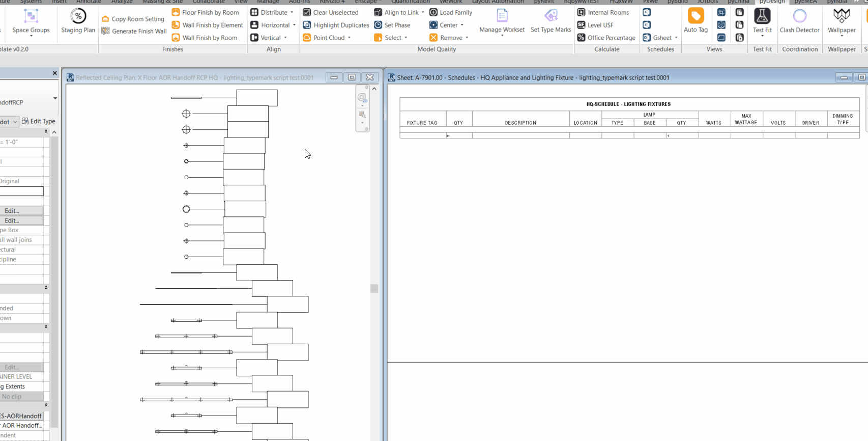The height and width of the screenshot is (441, 868).
Task: Click the steering wheel navigation icon
Action: (362, 97)
